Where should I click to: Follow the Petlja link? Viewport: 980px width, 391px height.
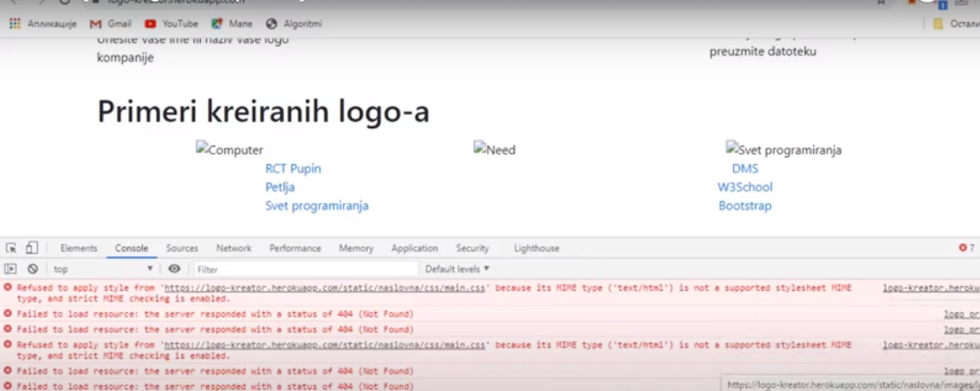pos(280,187)
